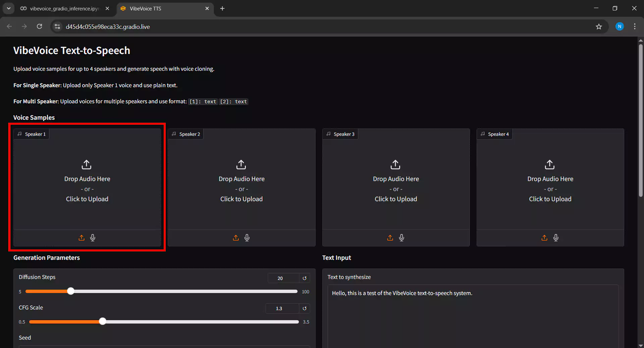Open the browser tab search chevron

click(x=8, y=8)
